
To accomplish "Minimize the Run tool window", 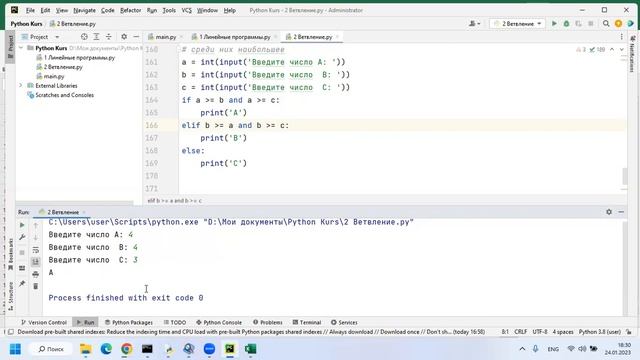I will 621,212.
